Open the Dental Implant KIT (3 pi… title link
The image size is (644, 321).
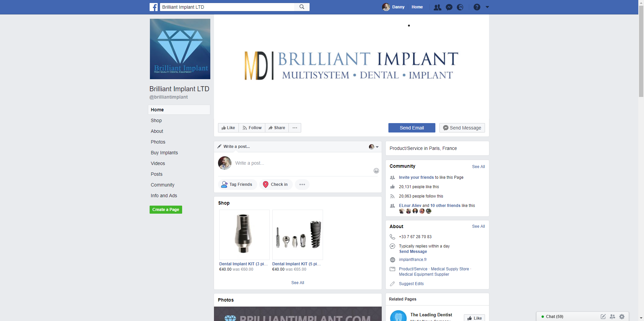[244, 264]
